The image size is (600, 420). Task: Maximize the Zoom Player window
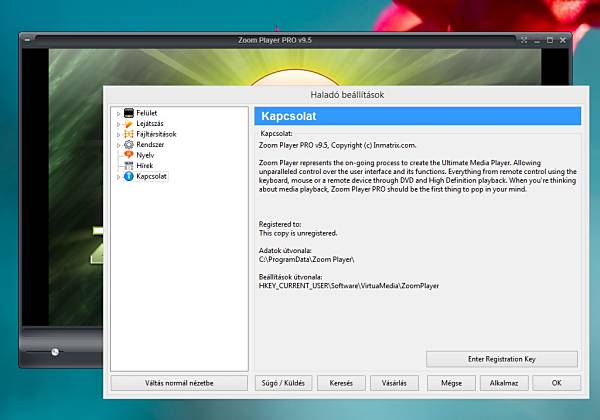pos(550,40)
